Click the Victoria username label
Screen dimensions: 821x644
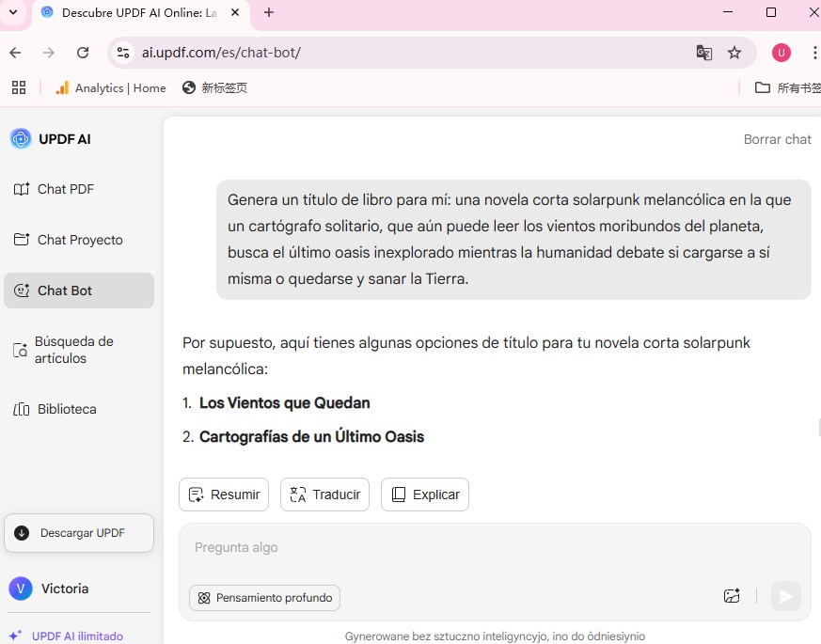(65, 589)
